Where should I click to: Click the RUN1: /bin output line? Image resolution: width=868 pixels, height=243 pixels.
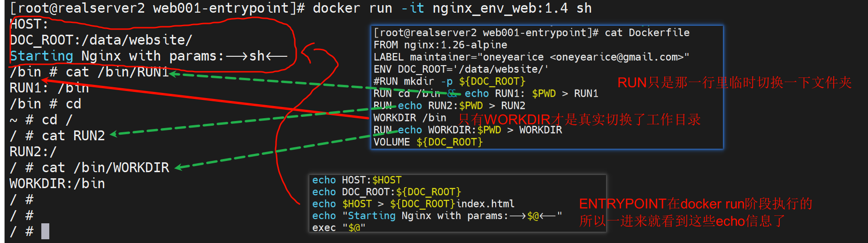pyautogui.click(x=49, y=88)
